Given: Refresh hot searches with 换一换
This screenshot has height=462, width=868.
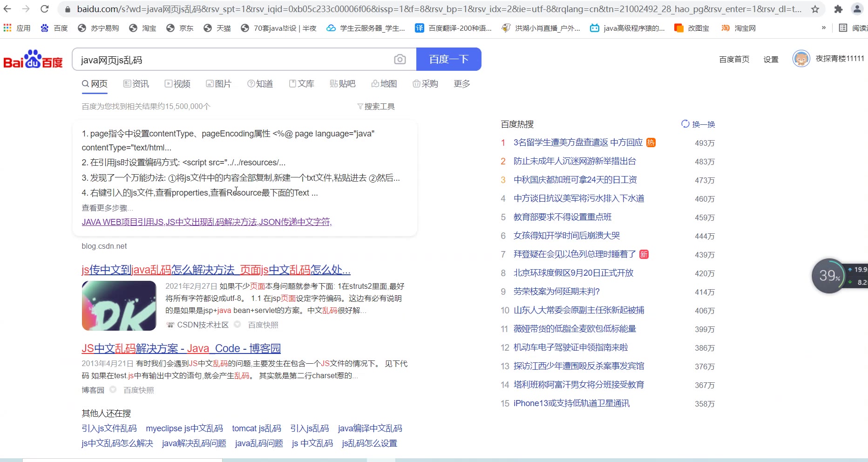Looking at the screenshot, I should 698,124.
